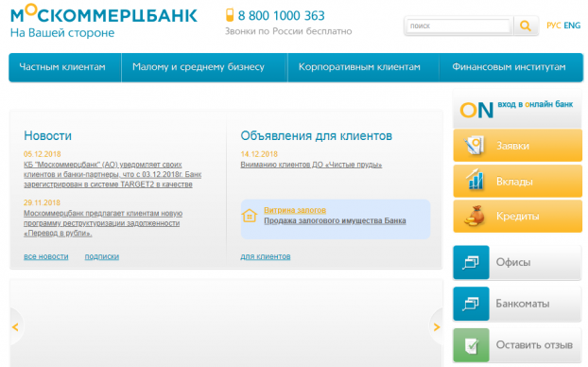Open Витрина залогов link

click(x=295, y=210)
